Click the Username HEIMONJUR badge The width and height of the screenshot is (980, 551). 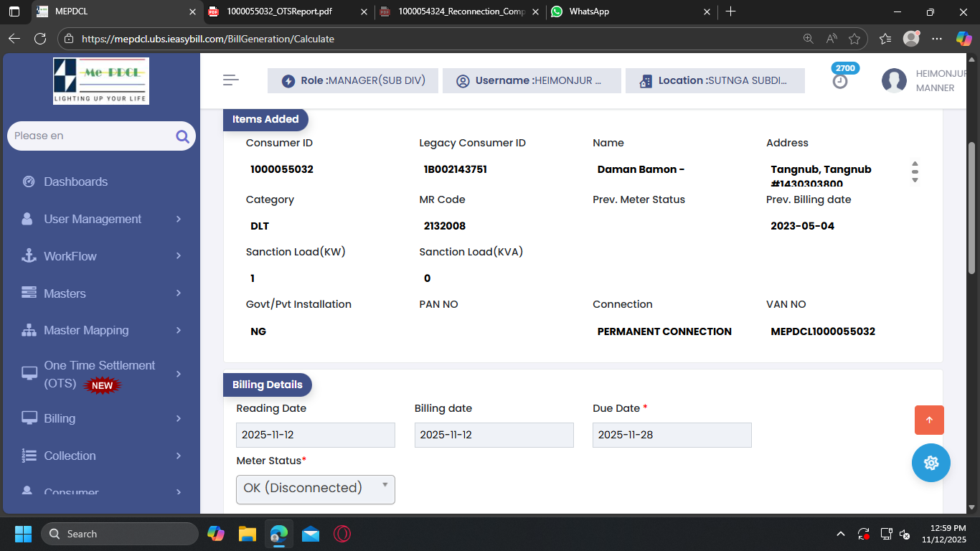(x=532, y=81)
